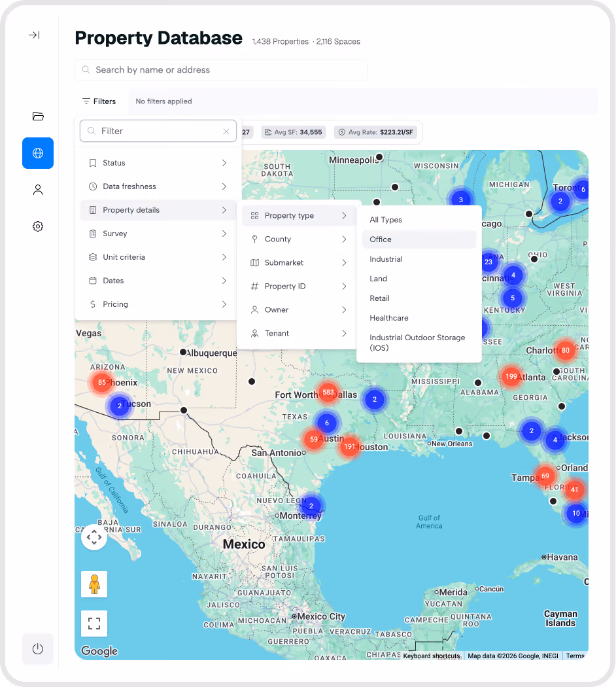Click the Charlotte cluster marker 80
Viewport: 616px width, 687px height.
click(566, 350)
